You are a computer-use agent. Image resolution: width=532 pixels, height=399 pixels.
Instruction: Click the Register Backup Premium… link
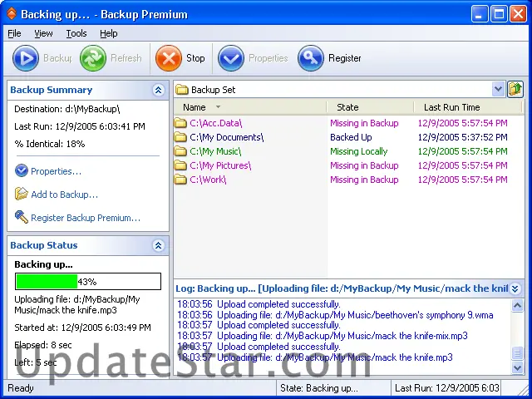(86, 218)
